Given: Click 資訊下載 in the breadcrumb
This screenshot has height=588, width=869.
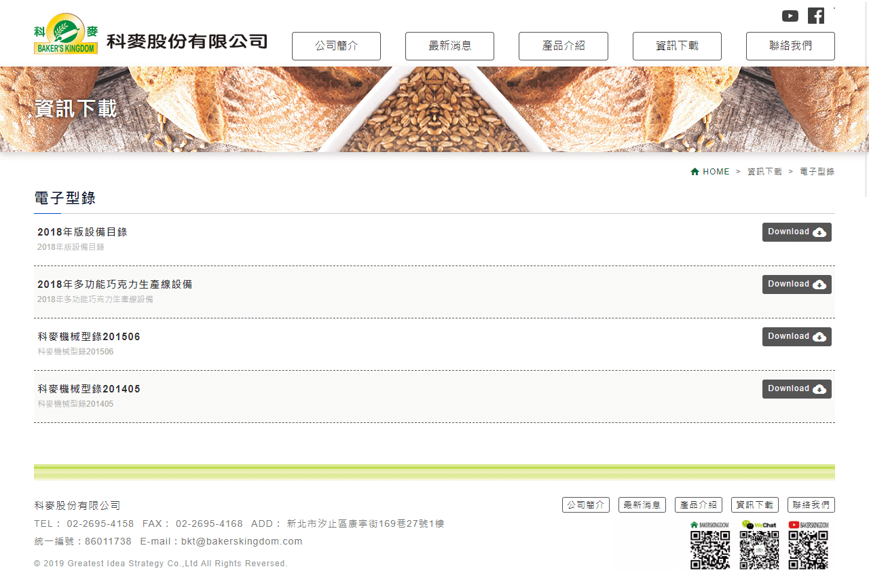Looking at the screenshot, I should [x=764, y=172].
